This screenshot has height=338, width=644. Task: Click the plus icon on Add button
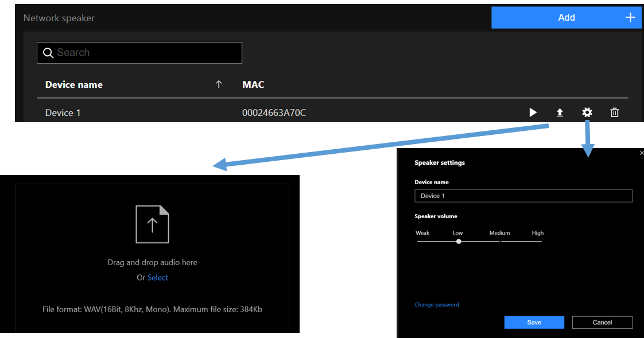pyautogui.click(x=630, y=17)
